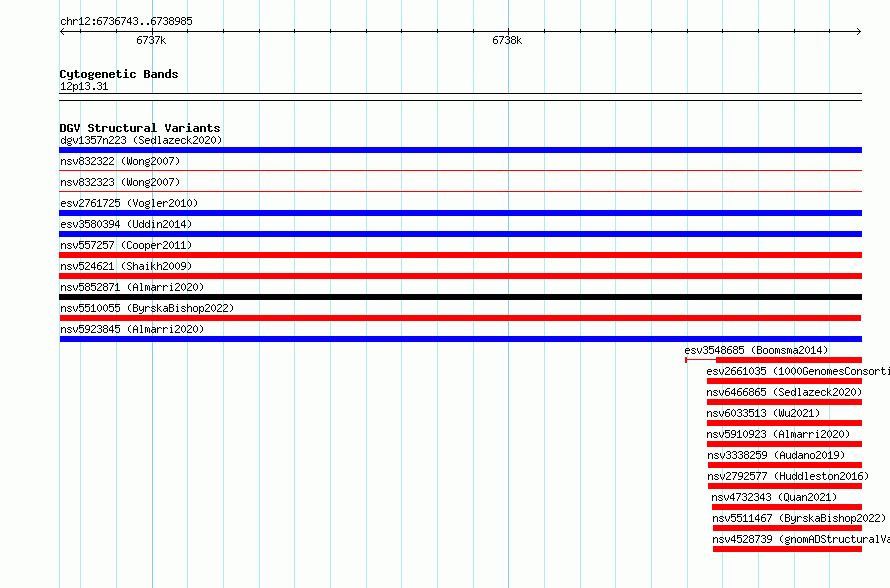Select the red bar under nsv5910923

(784, 444)
